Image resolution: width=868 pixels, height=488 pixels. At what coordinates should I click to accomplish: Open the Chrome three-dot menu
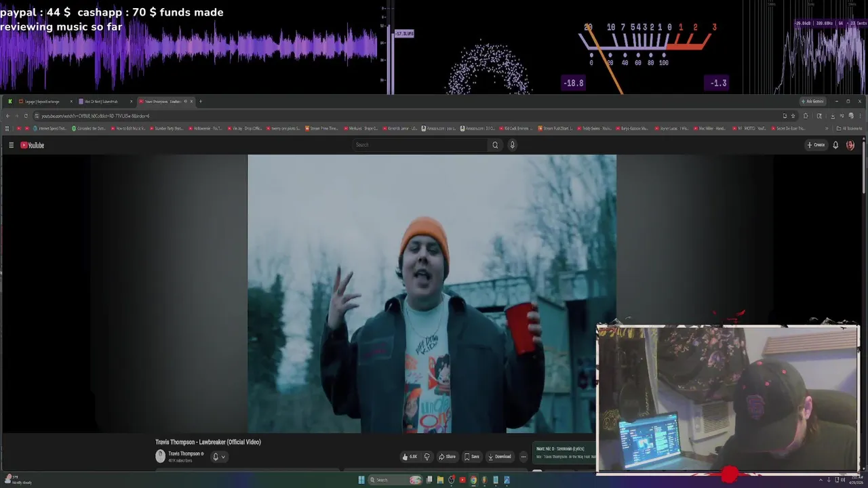pyautogui.click(x=860, y=116)
